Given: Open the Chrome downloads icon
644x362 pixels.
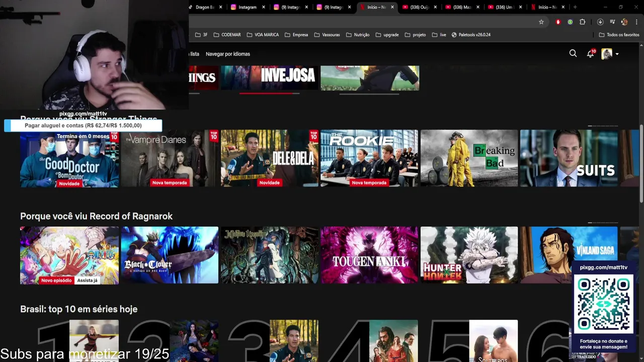Looking at the screenshot, I should 600,22.
